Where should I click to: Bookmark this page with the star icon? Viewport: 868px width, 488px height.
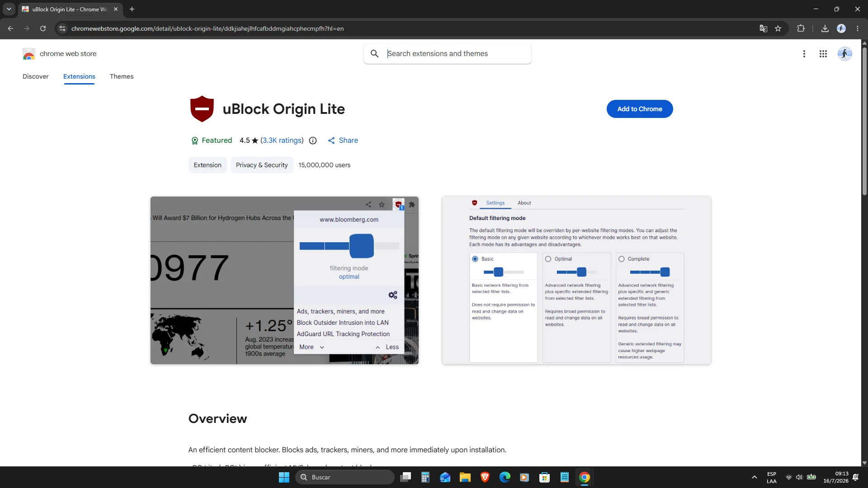coord(778,28)
